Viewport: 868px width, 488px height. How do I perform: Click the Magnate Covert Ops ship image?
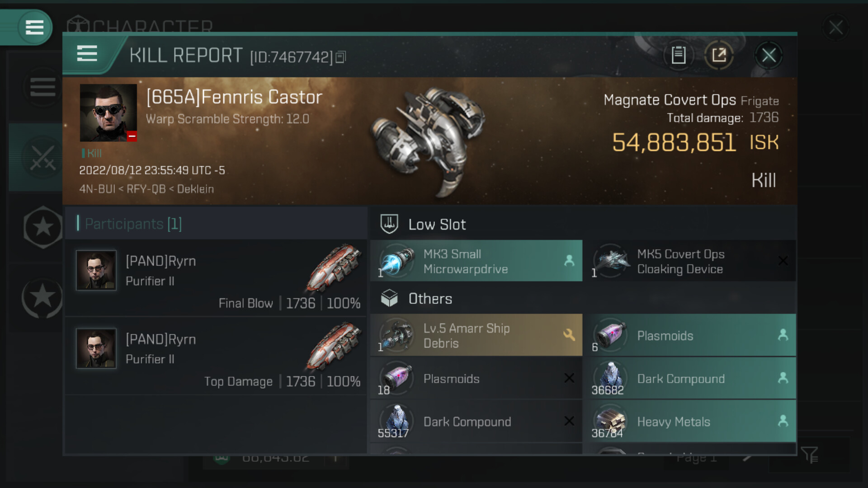tap(427, 140)
